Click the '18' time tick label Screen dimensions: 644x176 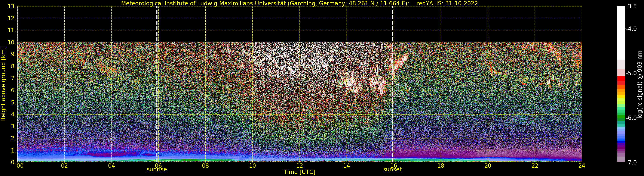coord(441,166)
